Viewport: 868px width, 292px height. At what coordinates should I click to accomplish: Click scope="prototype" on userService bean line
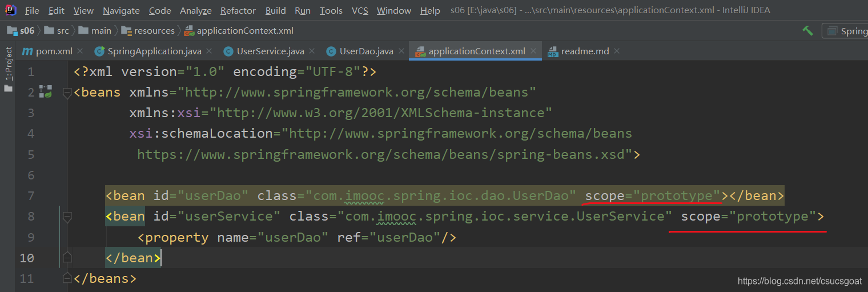click(x=749, y=217)
